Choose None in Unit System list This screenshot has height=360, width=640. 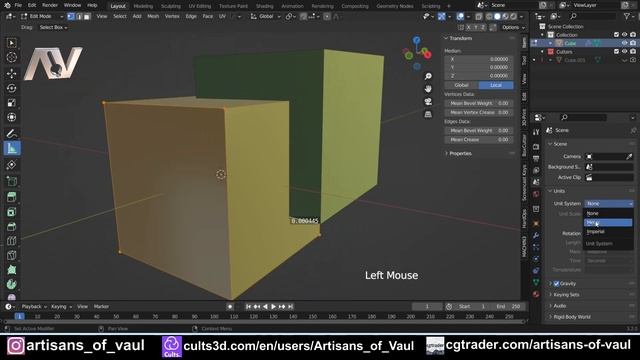point(608,213)
